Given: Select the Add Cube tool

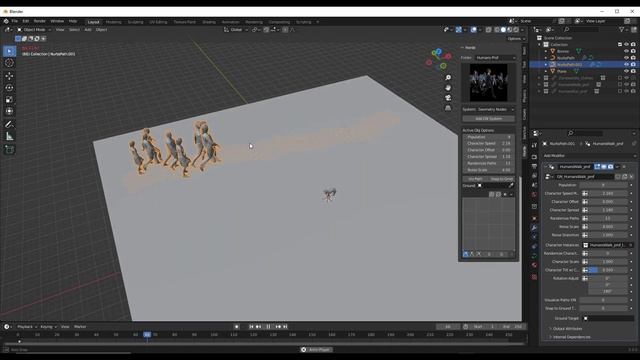Looking at the screenshot, I should click(x=9, y=150).
